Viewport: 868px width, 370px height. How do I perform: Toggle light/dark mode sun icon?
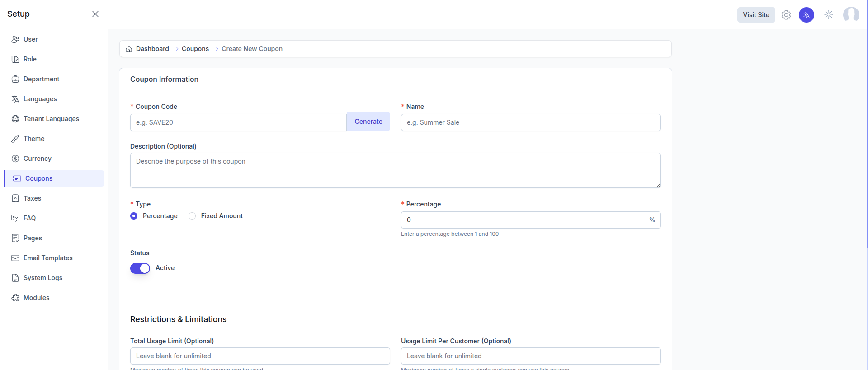pyautogui.click(x=828, y=15)
